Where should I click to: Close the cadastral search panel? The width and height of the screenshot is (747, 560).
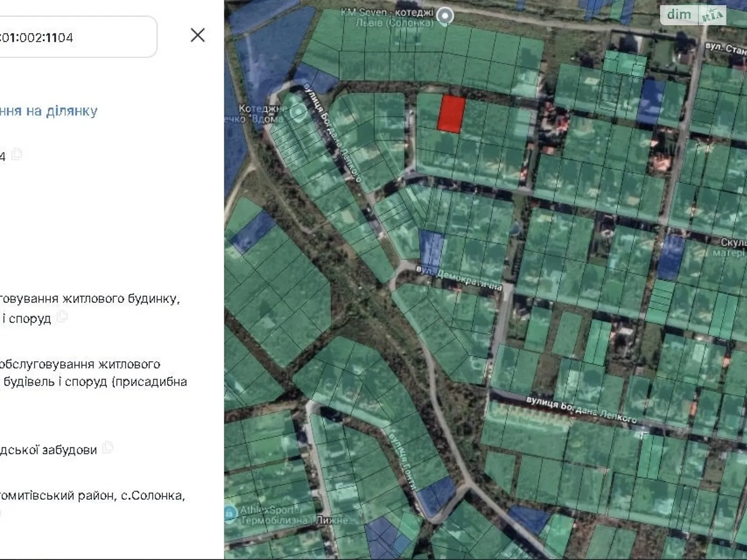197,35
